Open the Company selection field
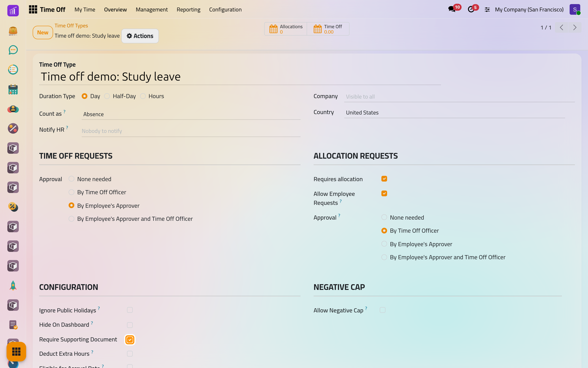The height and width of the screenshot is (368, 588). pyautogui.click(x=459, y=97)
